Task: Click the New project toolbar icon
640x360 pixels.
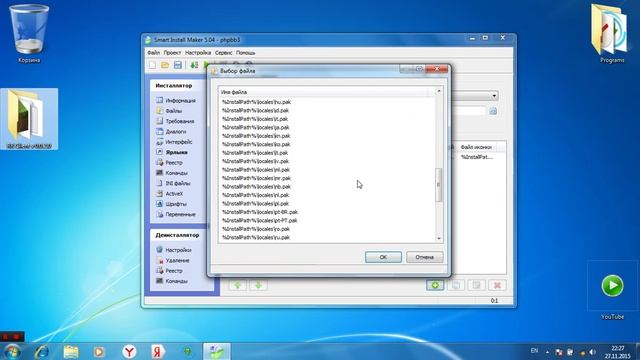Action: tap(153, 65)
